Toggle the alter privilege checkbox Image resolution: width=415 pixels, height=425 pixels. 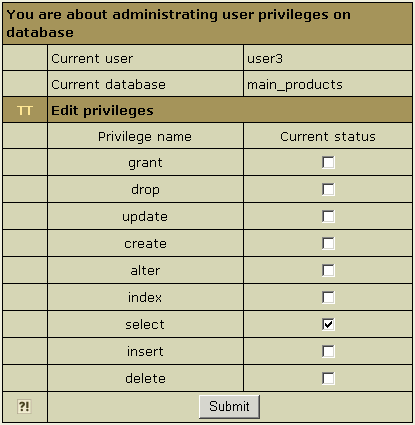click(x=328, y=271)
